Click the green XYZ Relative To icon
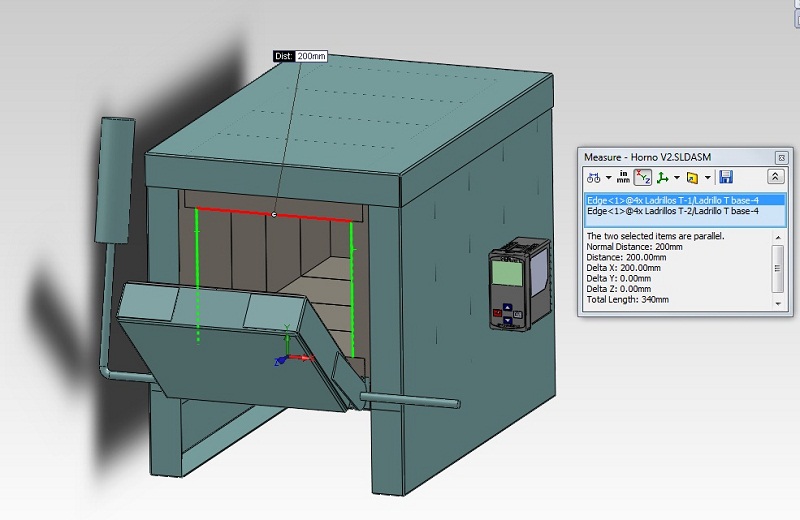Image resolution: width=800 pixels, height=520 pixels. click(x=662, y=177)
